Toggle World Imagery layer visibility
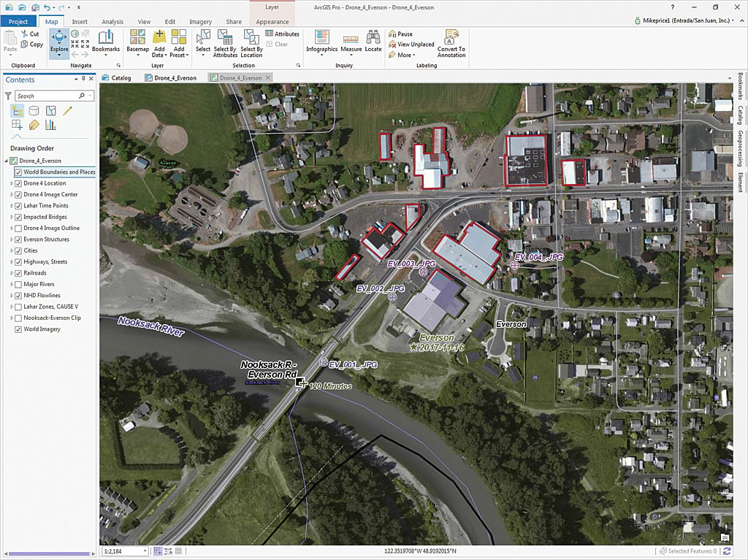The width and height of the screenshot is (748, 560). point(18,329)
